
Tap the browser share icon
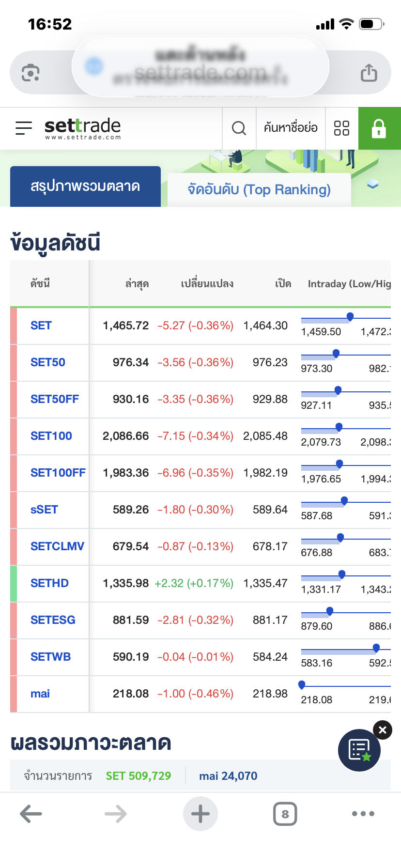pyautogui.click(x=369, y=73)
